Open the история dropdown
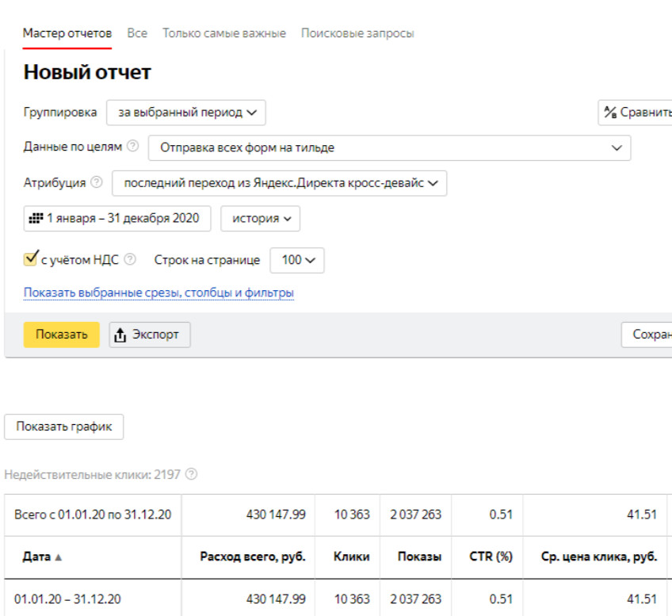The width and height of the screenshot is (672, 616). [x=260, y=218]
